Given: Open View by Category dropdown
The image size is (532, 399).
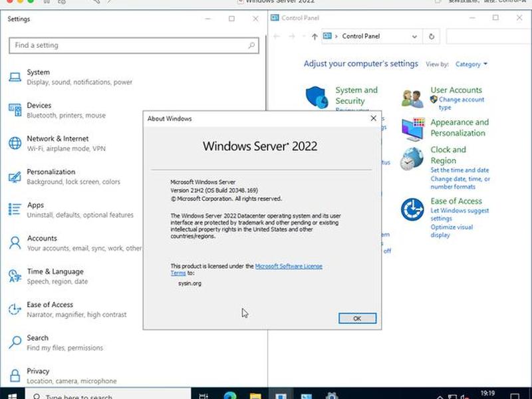Looking at the screenshot, I should pyautogui.click(x=471, y=64).
